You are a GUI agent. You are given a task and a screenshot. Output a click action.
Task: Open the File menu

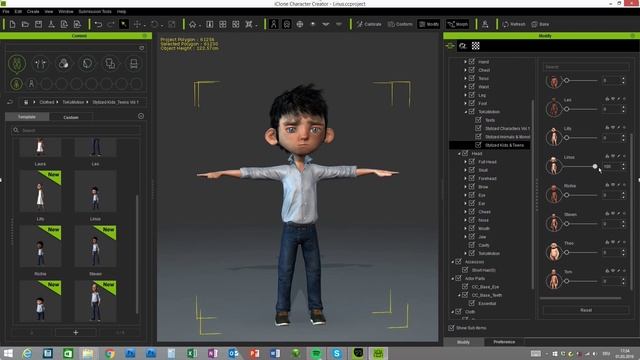[6, 11]
